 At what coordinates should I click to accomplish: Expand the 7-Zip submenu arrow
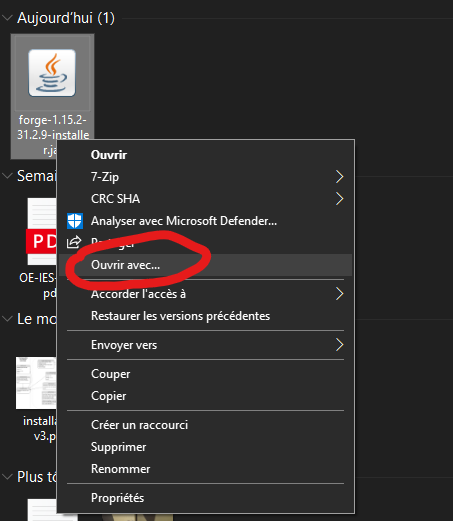tap(339, 177)
